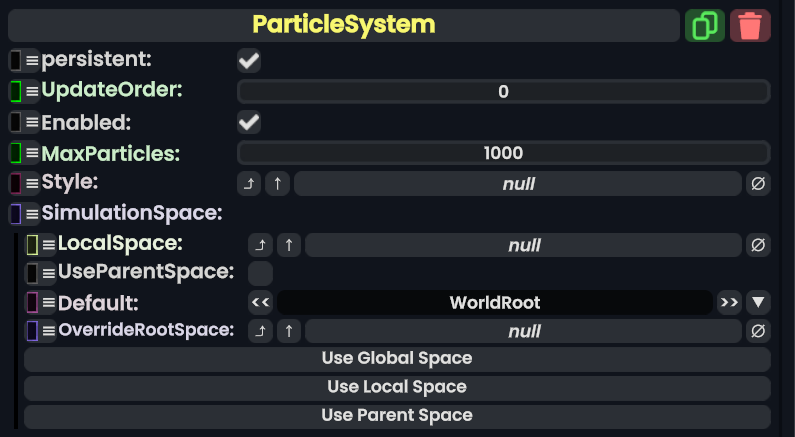The width and height of the screenshot is (795, 437).
Task: Select previous Default value with << button
Action: pos(260,302)
